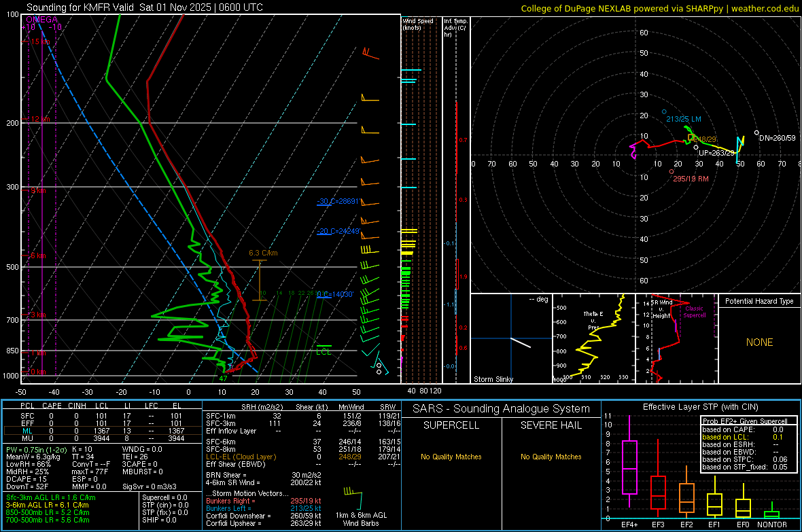
Task: Click the PW = 0.75in value
Action: pos(36,449)
